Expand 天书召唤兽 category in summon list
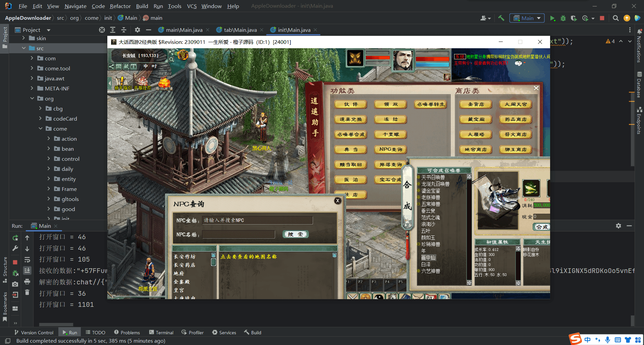 (x=419, y=177)
